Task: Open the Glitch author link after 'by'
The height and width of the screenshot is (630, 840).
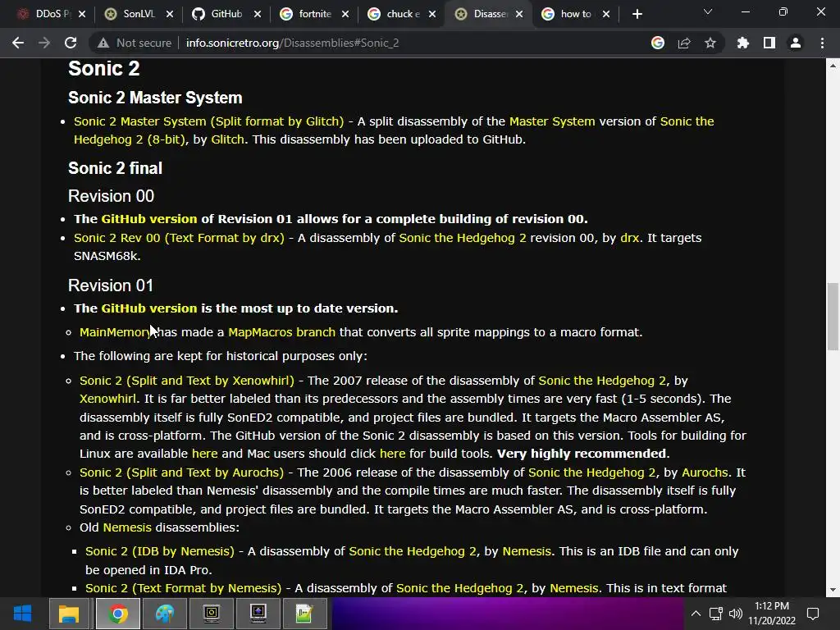Action: (x=227, y=139)
